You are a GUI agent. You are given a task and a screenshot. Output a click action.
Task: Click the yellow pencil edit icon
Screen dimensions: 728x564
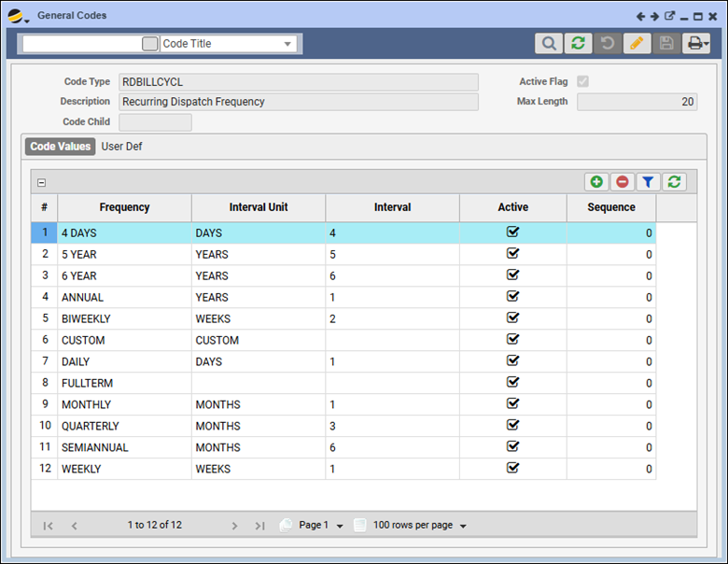tap(637, 43)
